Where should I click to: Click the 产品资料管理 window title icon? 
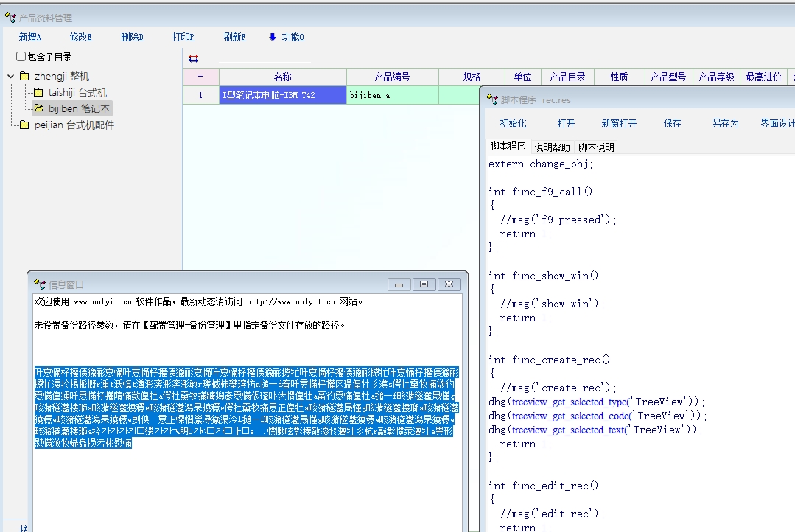click(x=10, y=18)
